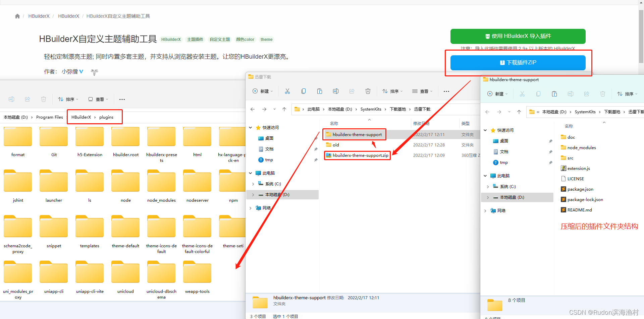Open 排序 dropdown in 迅雷下载 window
Image resolution: width=644 pixels, height=319 pixels.
(392, 91)
